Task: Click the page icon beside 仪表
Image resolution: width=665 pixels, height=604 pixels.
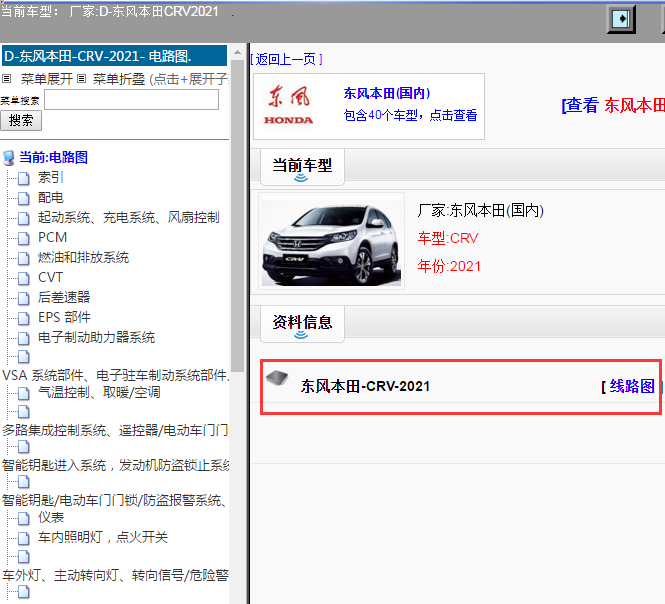Action: pyautogui.click(x=24, y=518)
